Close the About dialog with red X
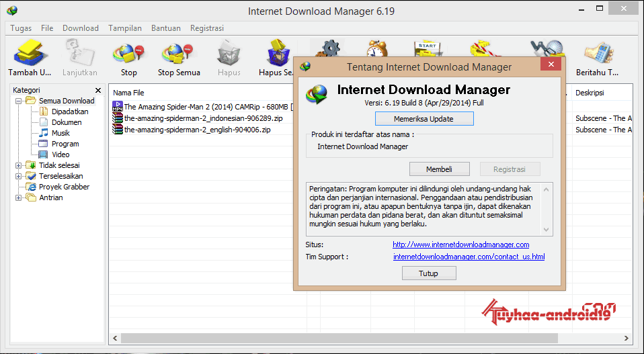This screenshot has height=354, width=644. tap(551, 64)
